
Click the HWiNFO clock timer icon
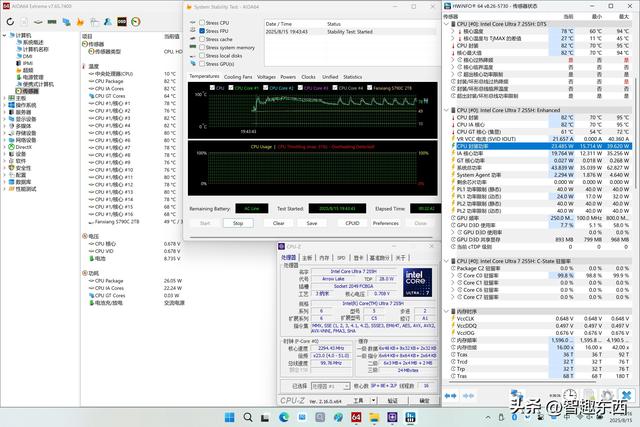coord(570,395)
